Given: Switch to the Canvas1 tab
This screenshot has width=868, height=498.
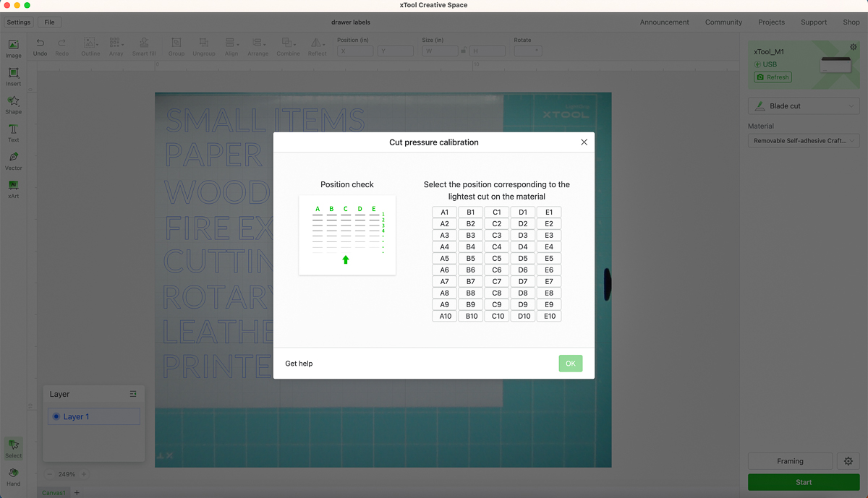Looking at the screenshot, I should coord(54,493).
